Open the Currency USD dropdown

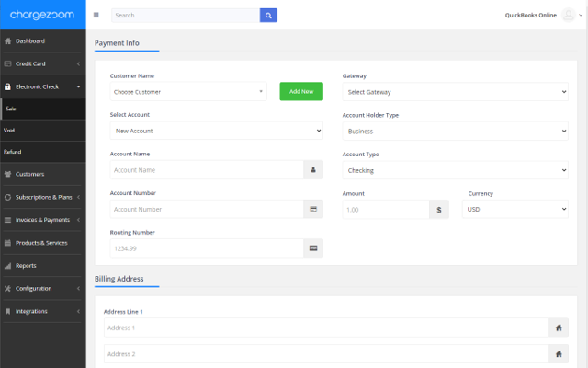click(x=515, y=210)
